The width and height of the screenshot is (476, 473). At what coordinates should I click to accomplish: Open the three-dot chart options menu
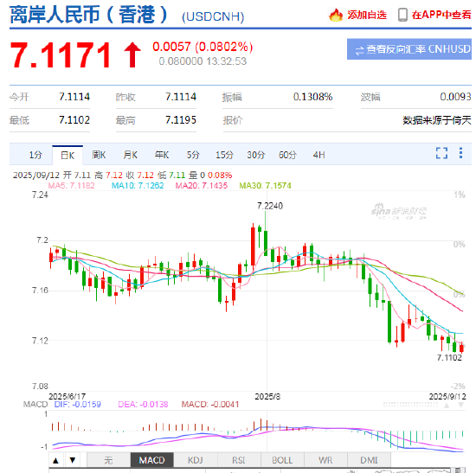pos(460,153)
